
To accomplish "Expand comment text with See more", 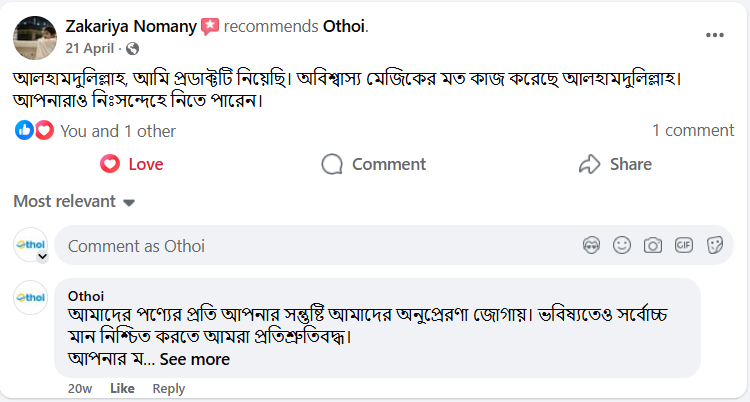I will pos(194,359).
